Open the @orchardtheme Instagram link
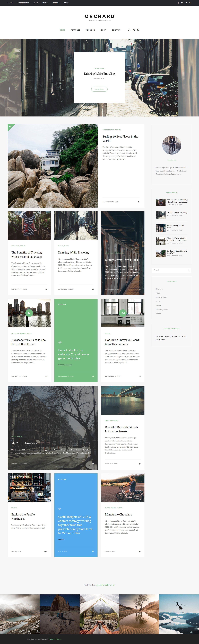 tap(106, 585)
